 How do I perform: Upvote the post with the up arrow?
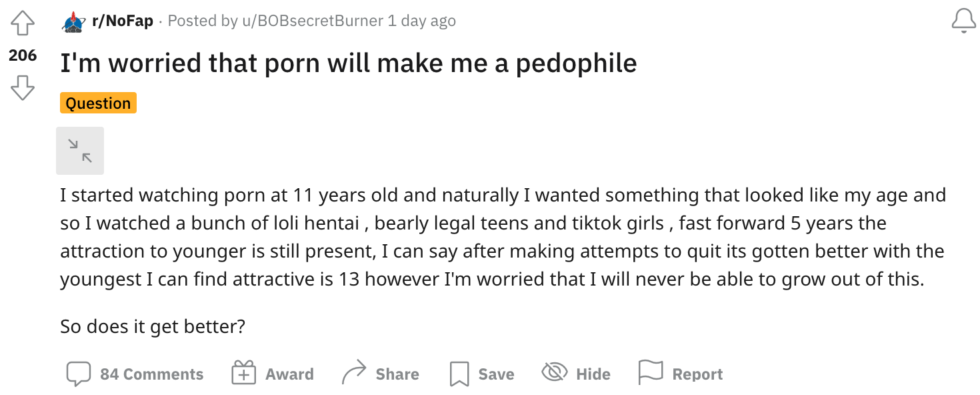click(23, 23)
